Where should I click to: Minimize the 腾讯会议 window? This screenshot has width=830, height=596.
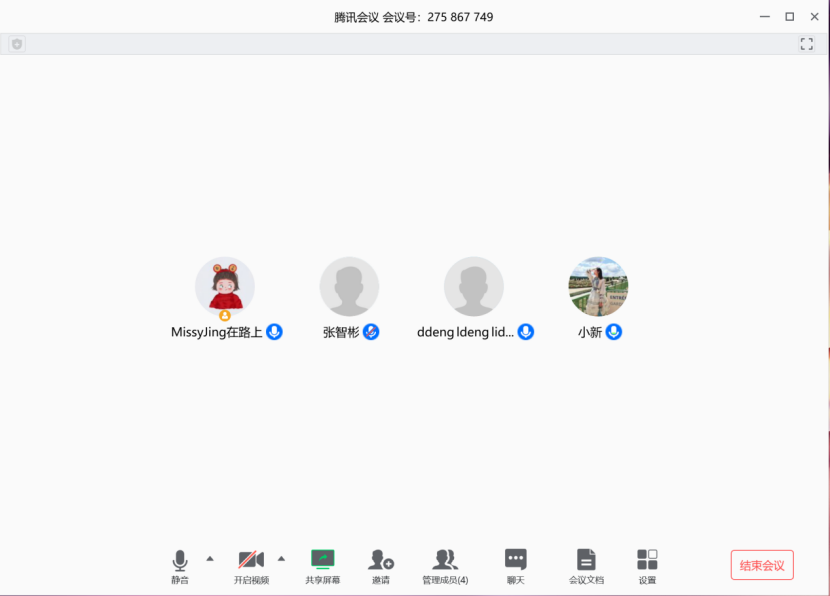(765, 17)
